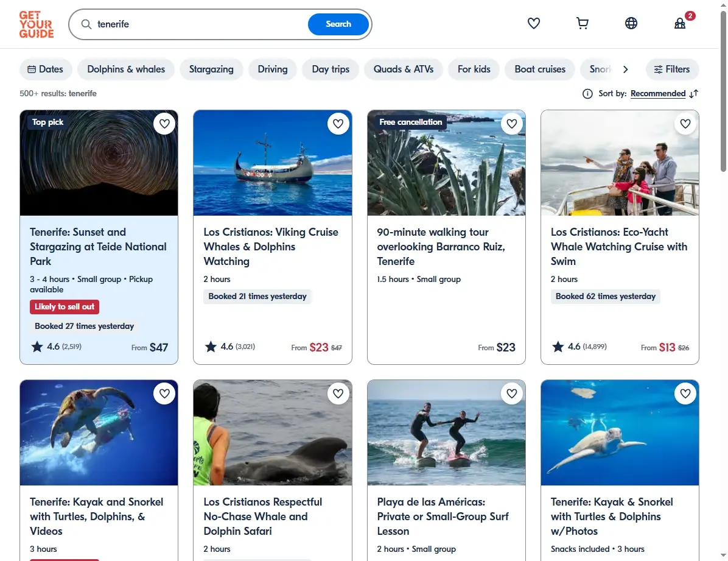The width and height of the screenshot is (728, 561).
Task: Open 90-minute walking tour Barranco Ruiz title
Action: [441, 246]
